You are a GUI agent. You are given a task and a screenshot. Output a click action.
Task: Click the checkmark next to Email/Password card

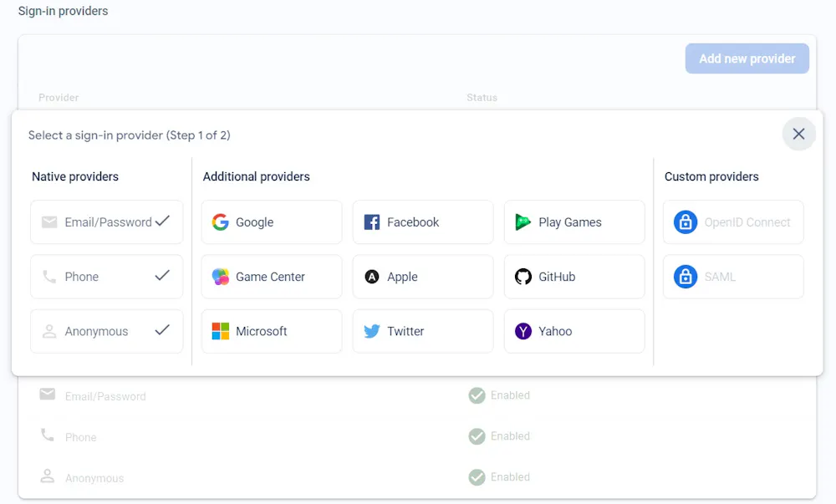163,221
